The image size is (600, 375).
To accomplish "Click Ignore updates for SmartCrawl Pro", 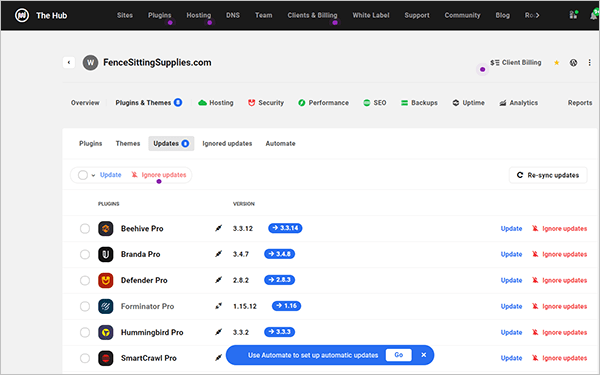I will pyautogui.click(x=559, y=358).
